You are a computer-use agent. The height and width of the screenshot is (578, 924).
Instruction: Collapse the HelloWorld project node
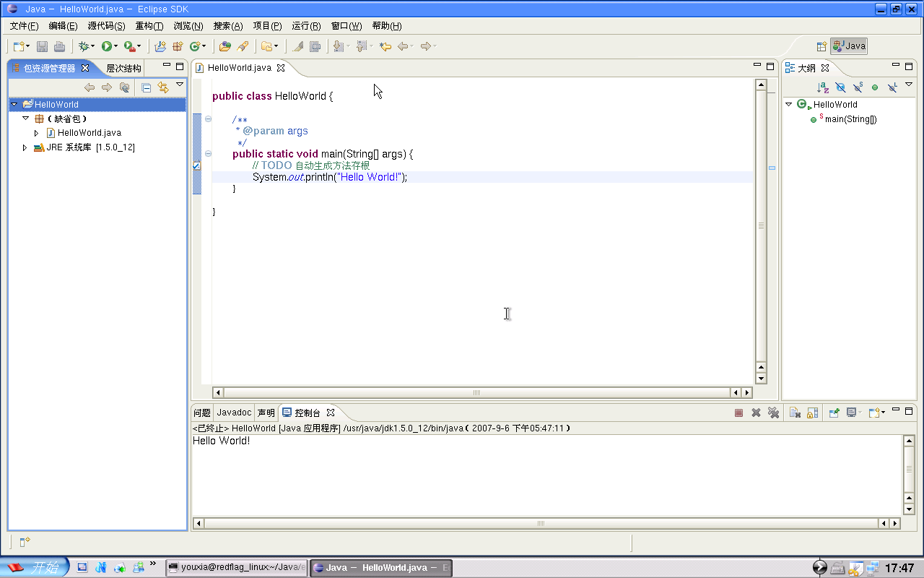click(14, 105)
